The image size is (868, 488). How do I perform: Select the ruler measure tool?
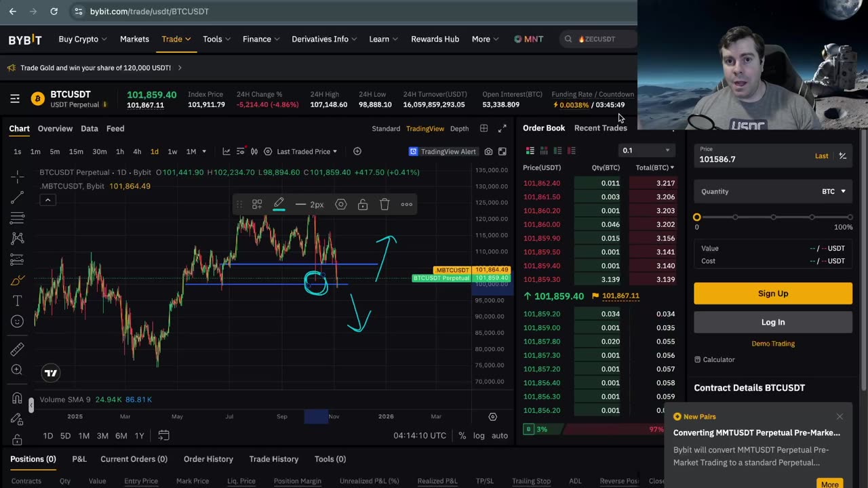coord(17,348)
